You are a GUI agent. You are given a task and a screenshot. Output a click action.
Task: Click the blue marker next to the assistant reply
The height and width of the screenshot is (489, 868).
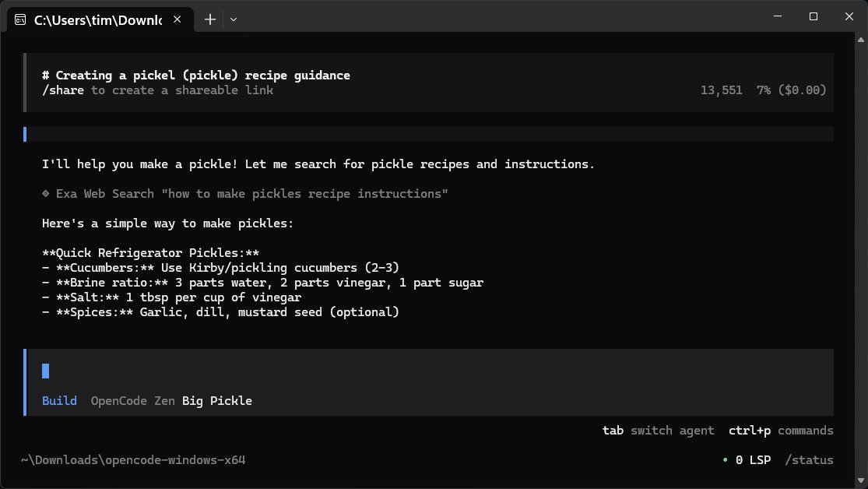click(x=24, y=132)
